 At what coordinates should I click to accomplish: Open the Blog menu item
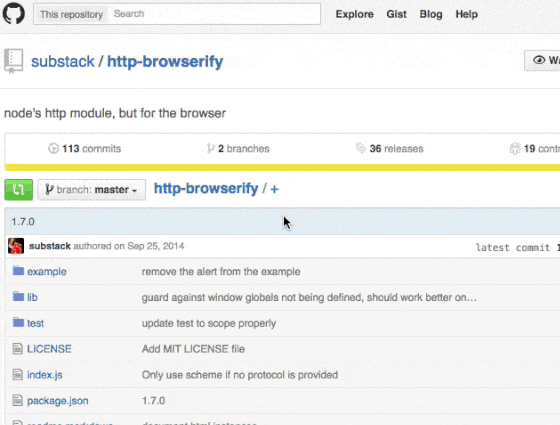(431, 14)
